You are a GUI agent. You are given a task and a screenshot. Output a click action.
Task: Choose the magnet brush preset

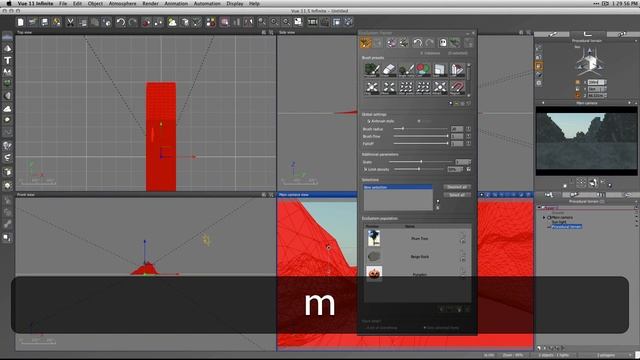pos(457,87)
